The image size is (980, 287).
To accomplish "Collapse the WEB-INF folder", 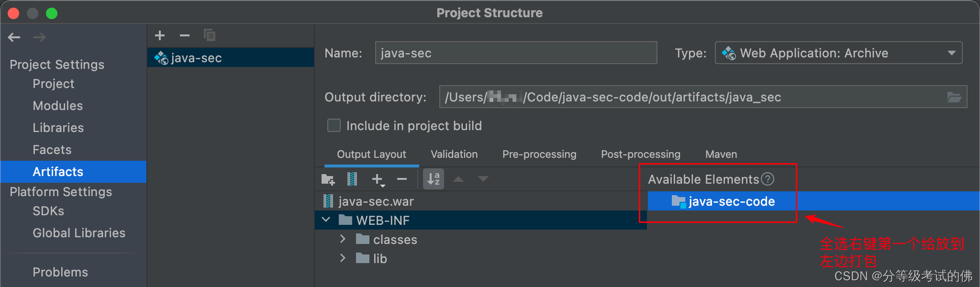I will click(326, 220).
